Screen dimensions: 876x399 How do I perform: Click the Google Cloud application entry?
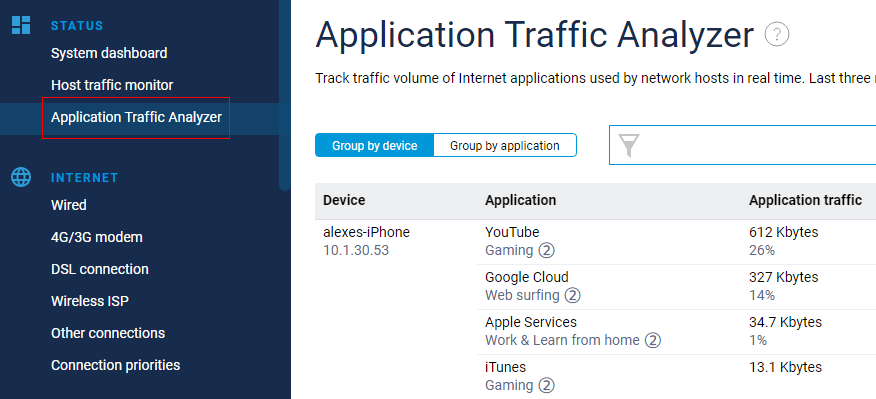526,277
